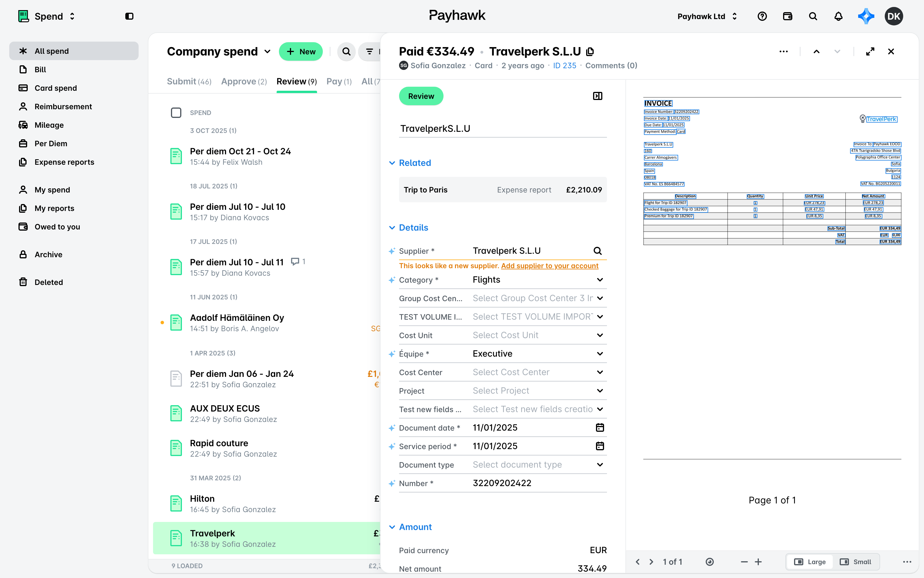Image resolution: width=924 pixels, height=578 pixels.
Task: Collapse the Amount section
Action: point(410,527)
